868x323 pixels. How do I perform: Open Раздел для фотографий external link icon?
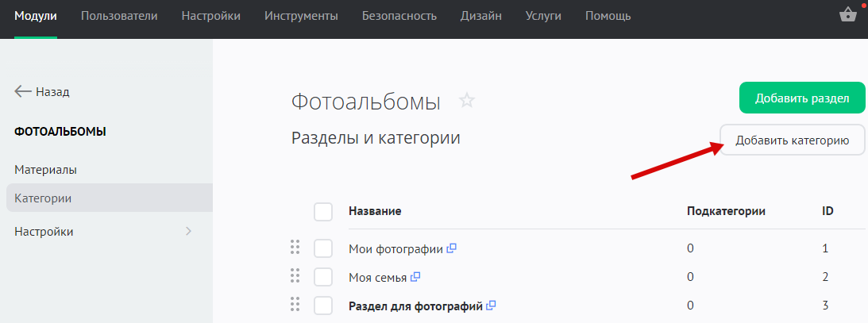(x=491, y=306)
